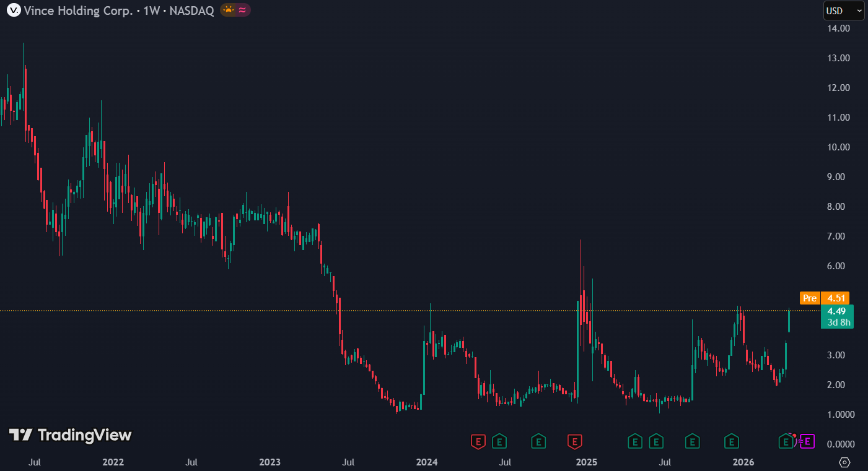The width and height of the screenshot is (868, 471).
Task: Click green earnings marker just before Jul 2025
Action: pos(655,441)
